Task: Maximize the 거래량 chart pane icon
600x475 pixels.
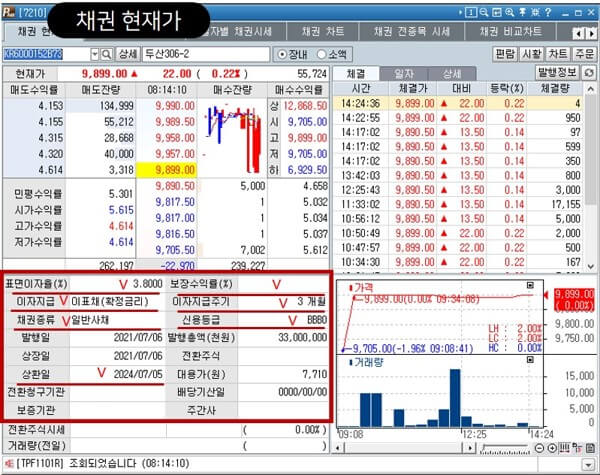Action: (530, 360)
